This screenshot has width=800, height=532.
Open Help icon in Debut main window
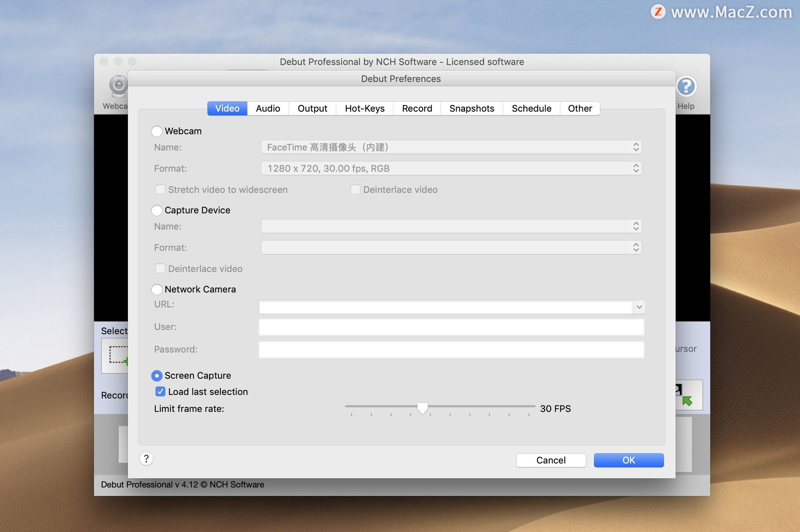click(686, 87)
